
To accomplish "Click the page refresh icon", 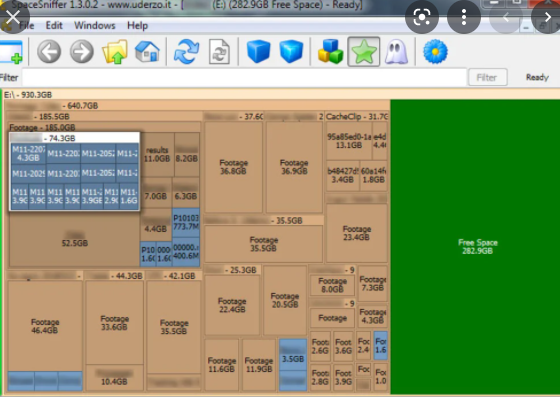I will coord(219,52).
